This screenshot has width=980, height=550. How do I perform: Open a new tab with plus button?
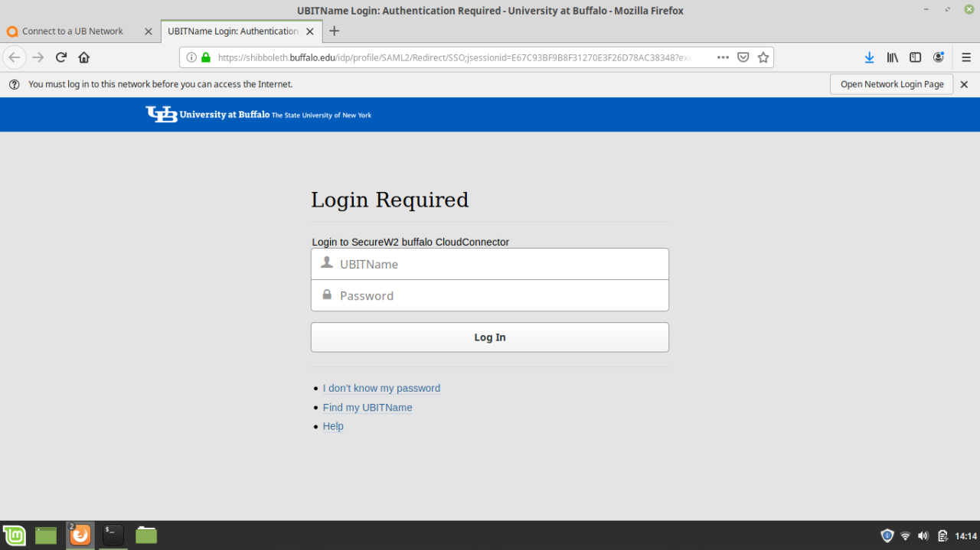pos(334,31)
